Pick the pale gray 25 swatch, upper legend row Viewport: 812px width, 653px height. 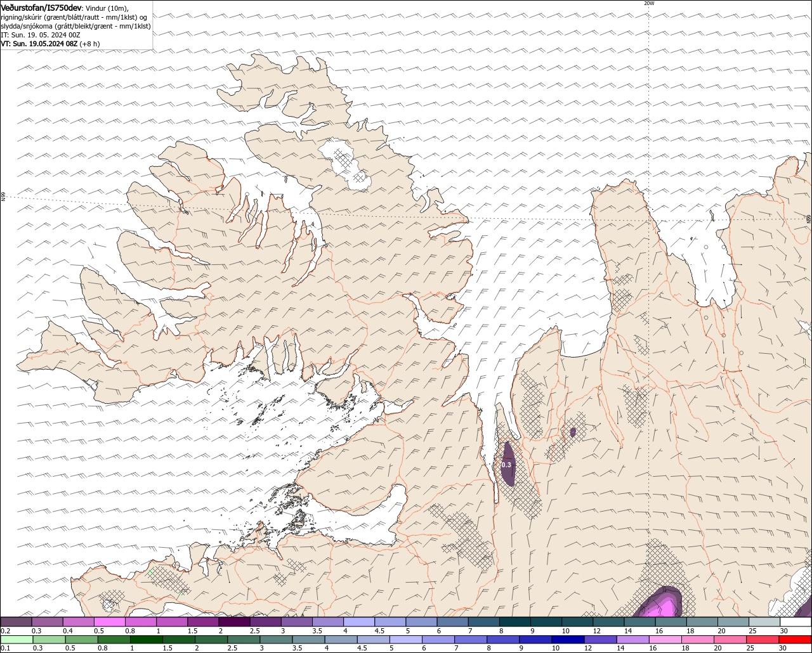coord(764,622)
